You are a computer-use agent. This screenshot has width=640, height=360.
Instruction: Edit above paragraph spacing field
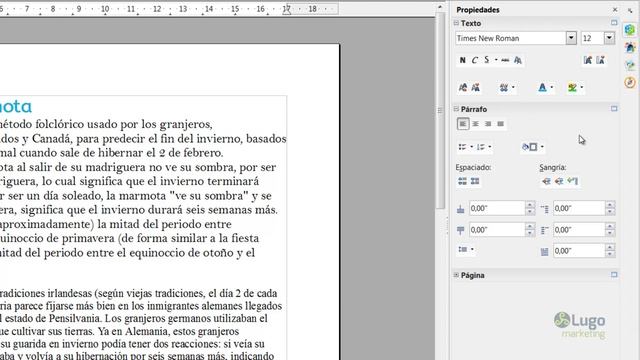(497, 209)
